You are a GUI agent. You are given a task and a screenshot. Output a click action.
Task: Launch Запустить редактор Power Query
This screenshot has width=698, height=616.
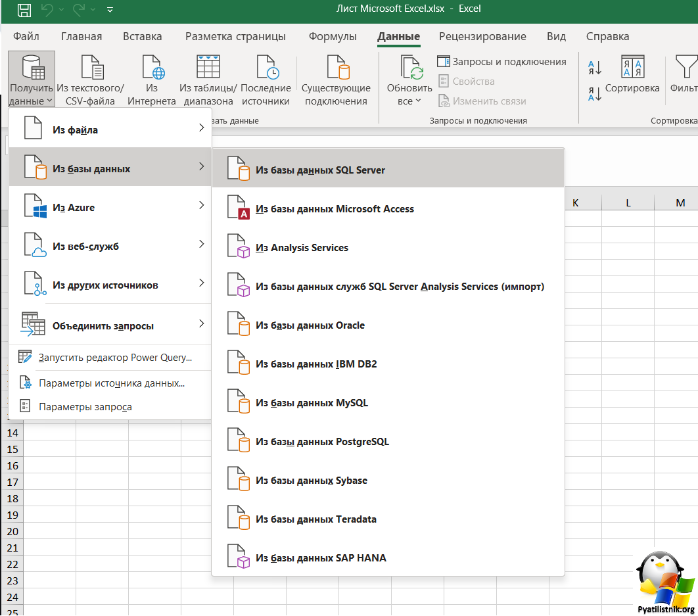(110, 358)
